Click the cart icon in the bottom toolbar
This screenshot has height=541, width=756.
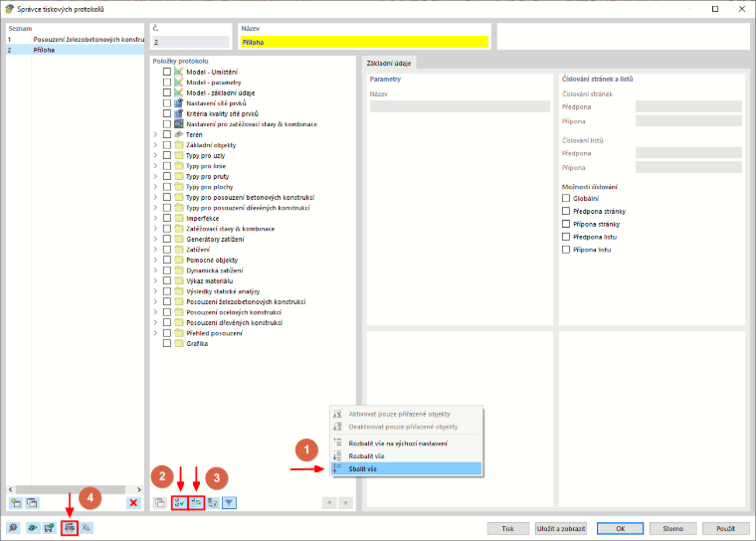[49, 528]
